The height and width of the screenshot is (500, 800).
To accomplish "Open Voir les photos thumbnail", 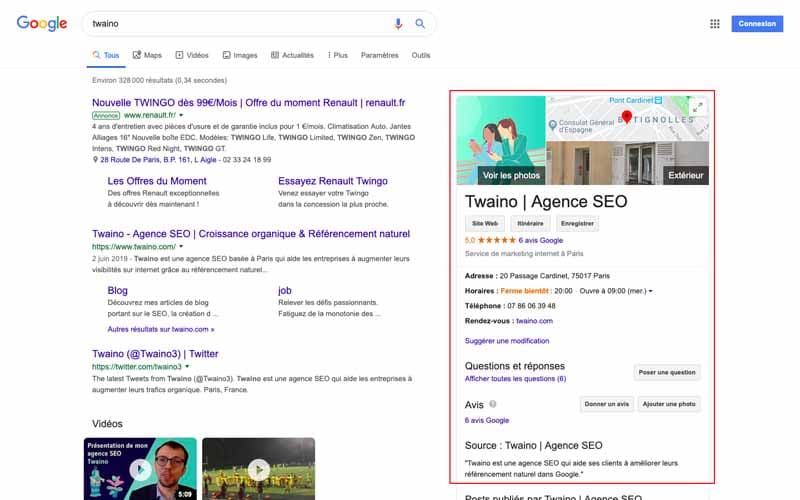I will tap(501, 140).
